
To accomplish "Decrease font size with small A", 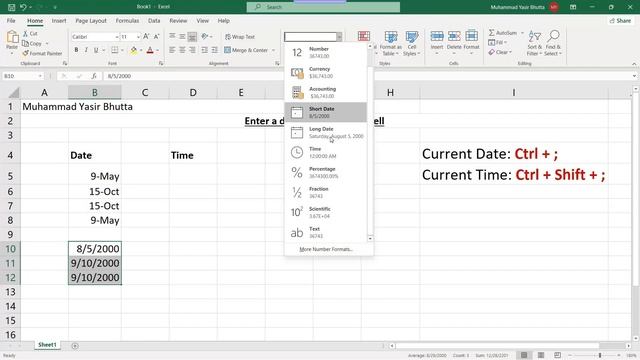I will [156, 37].
